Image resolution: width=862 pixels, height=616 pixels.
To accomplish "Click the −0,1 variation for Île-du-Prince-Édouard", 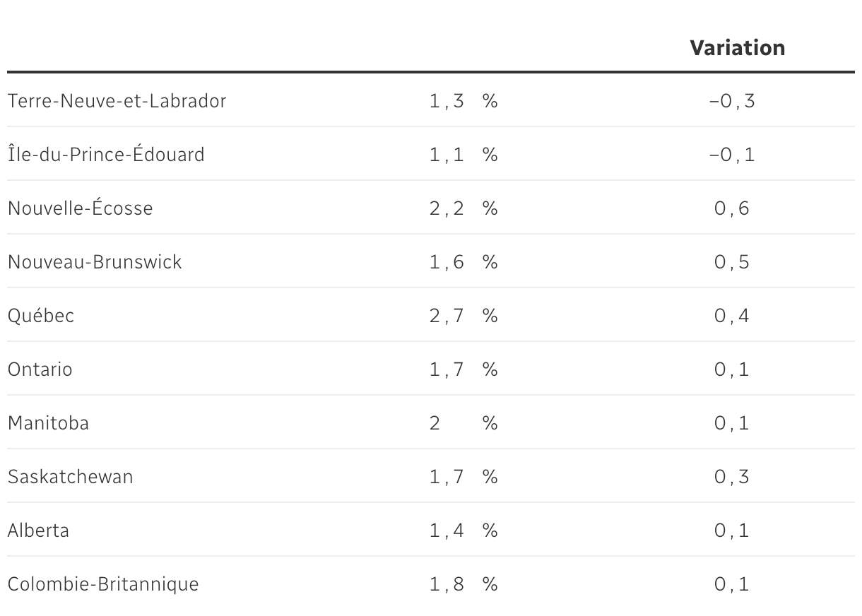I will point(732,155).
